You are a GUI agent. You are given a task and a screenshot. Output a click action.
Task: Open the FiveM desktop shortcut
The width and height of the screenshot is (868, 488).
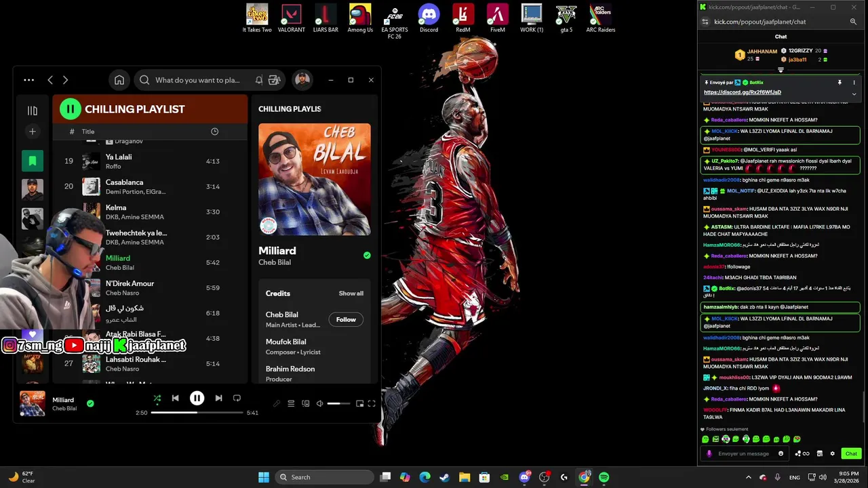(x=498, y=18)
